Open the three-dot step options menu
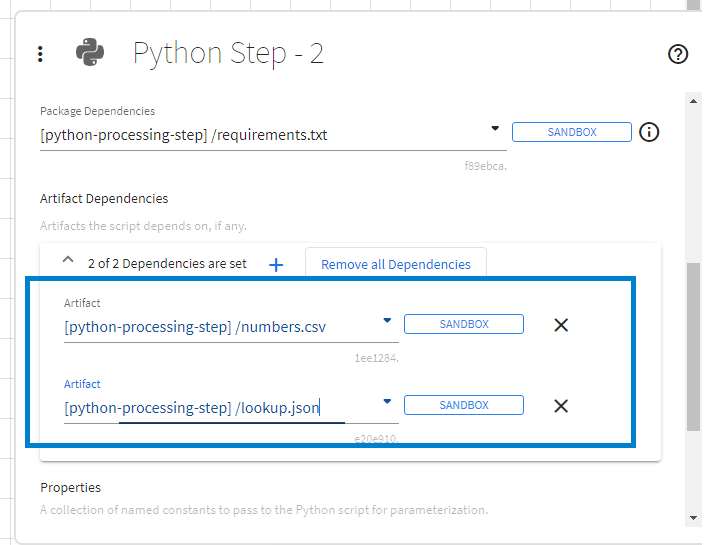 click(x=40, y=54)
